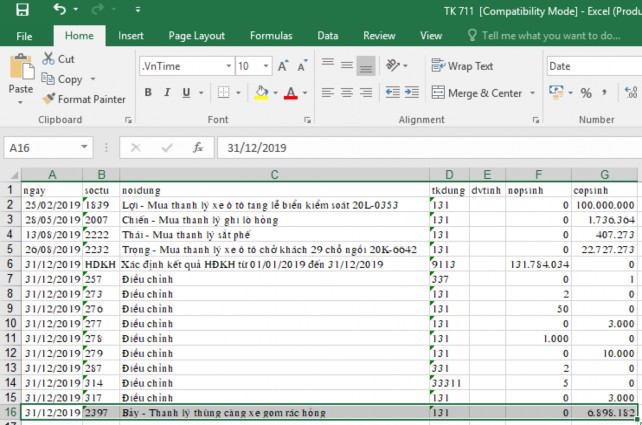Click the Cut scissors icon
Screen dimensions: 642x425
tap(49, 59)
